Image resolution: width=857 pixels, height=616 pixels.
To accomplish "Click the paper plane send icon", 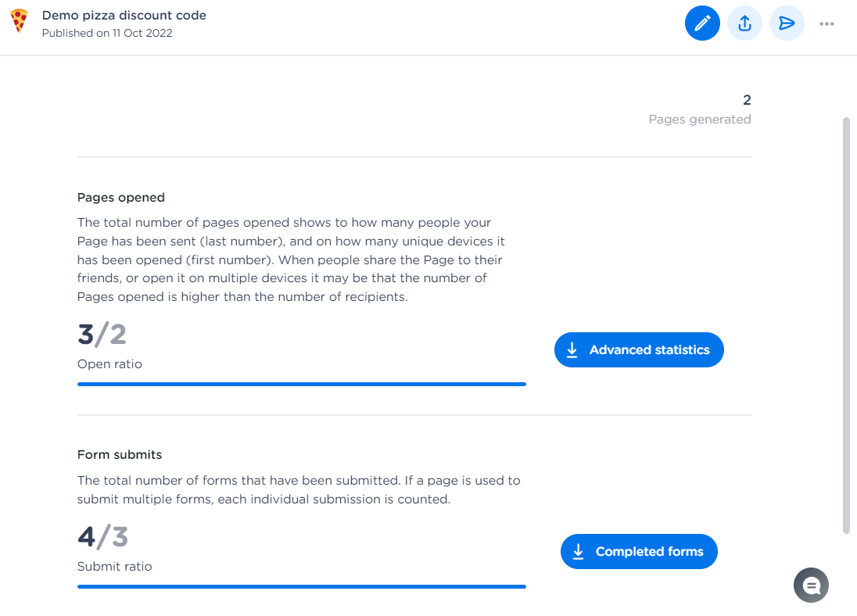I will [x=787, y=23].
